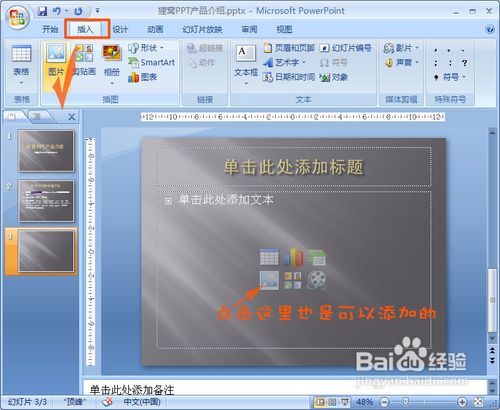Image resolution: width=500 pixels, height=410 pixels.
Task: Click the 超链接 hyperlink button
Action: click(x=205, y=48)
